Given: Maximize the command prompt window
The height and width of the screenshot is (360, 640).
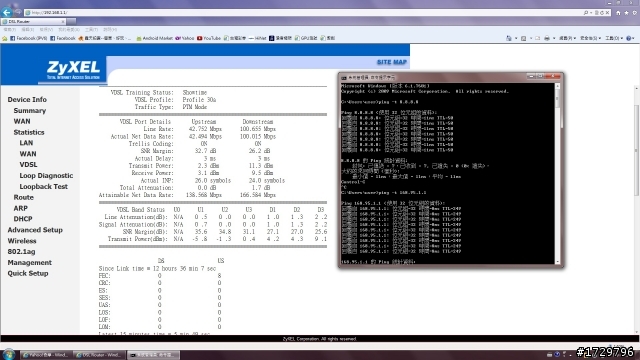Looking at the screenshot, I should (540, 76).
